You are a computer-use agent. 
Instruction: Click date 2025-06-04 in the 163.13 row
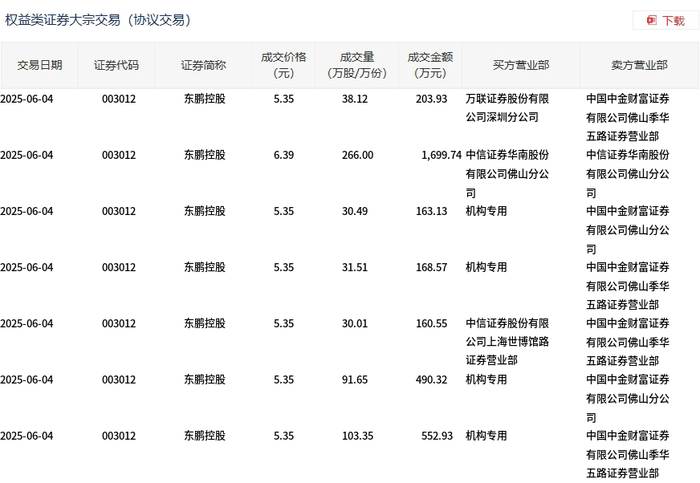click(x=27, y=211)
